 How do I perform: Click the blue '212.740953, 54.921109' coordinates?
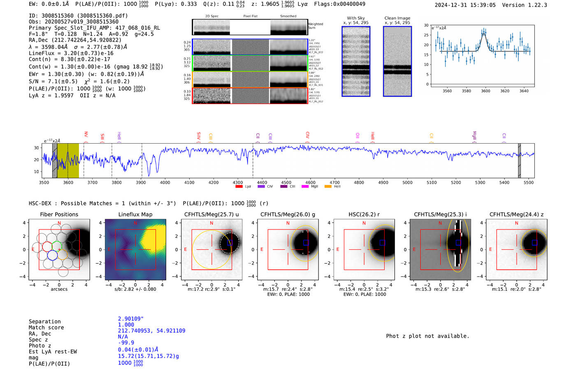151,331
